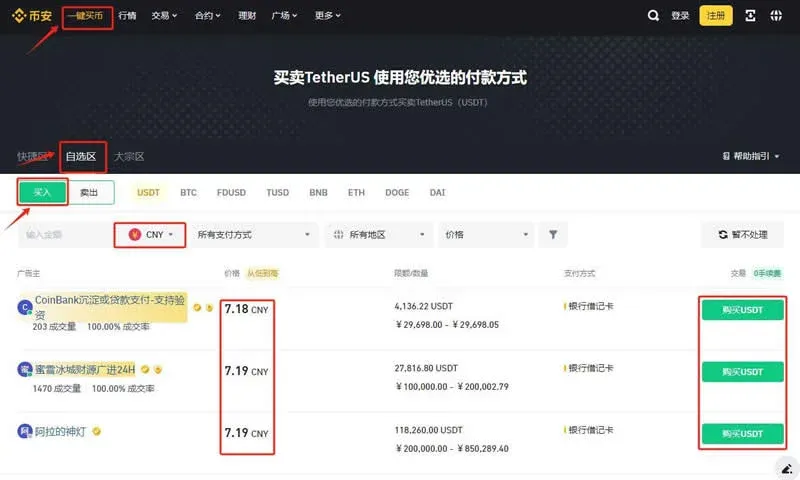Screen dimensions: 800x480
Task: Click the Binance logo
Action: point(32,16)
